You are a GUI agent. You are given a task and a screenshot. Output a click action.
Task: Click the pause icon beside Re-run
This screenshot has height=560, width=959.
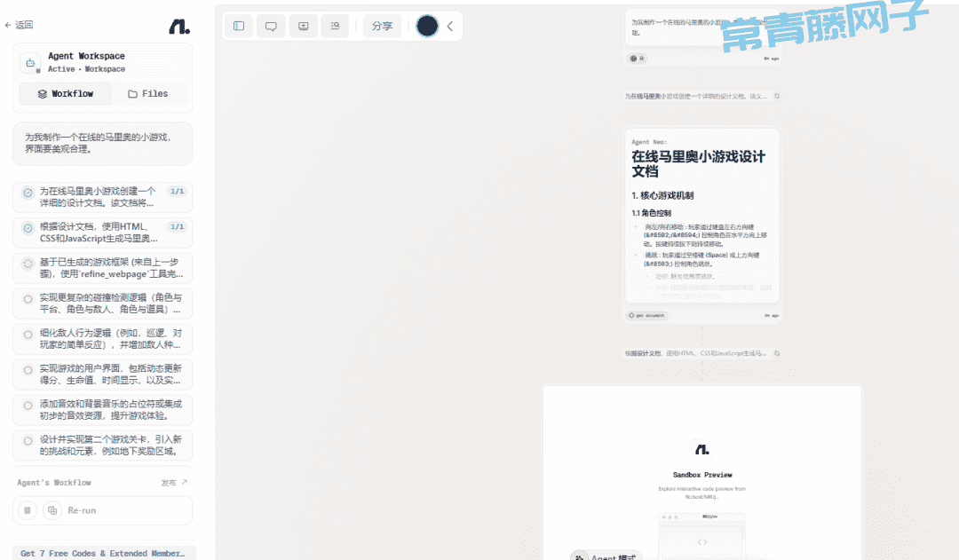(28, 510)
